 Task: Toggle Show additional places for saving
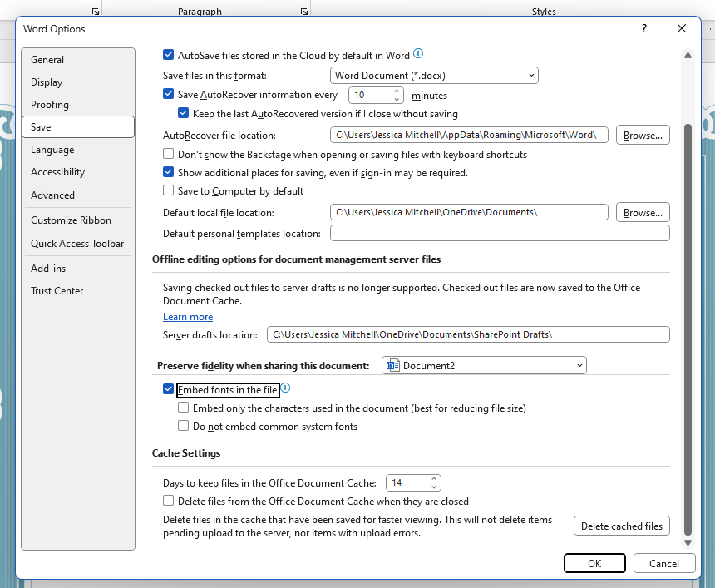(168, 172)
